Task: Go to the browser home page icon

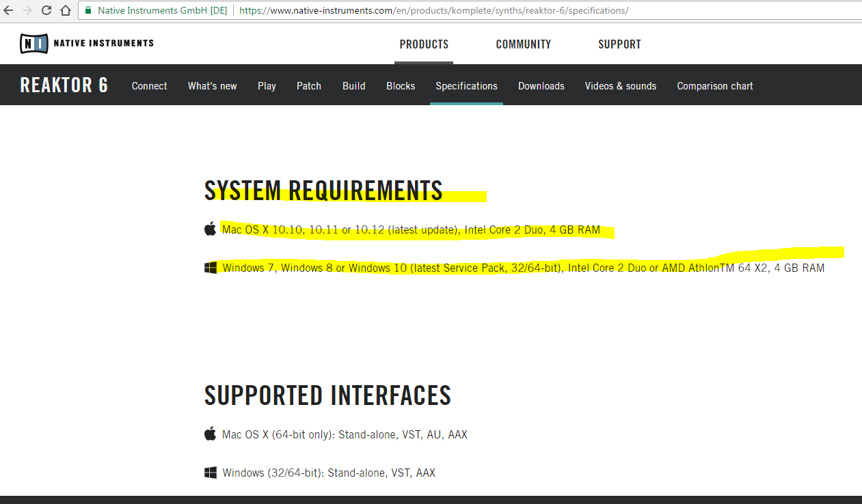Action: (x=66, y=10)
